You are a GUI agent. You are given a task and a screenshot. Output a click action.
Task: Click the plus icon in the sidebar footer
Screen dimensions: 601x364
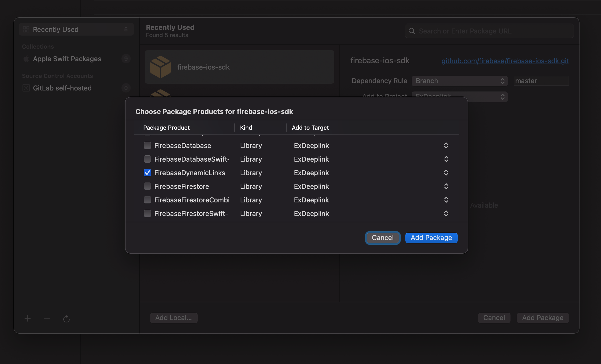pyautogui.click(x=27, y=318)
